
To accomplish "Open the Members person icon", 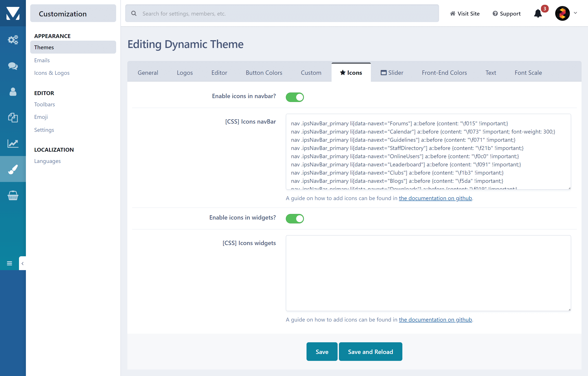I will (13, 92).
